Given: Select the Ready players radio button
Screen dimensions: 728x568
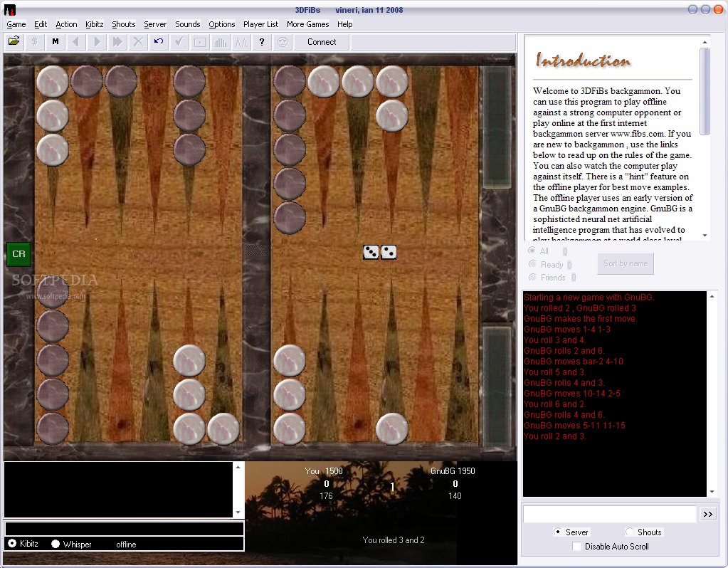Looking at the screenshot, I should point(532,264).
